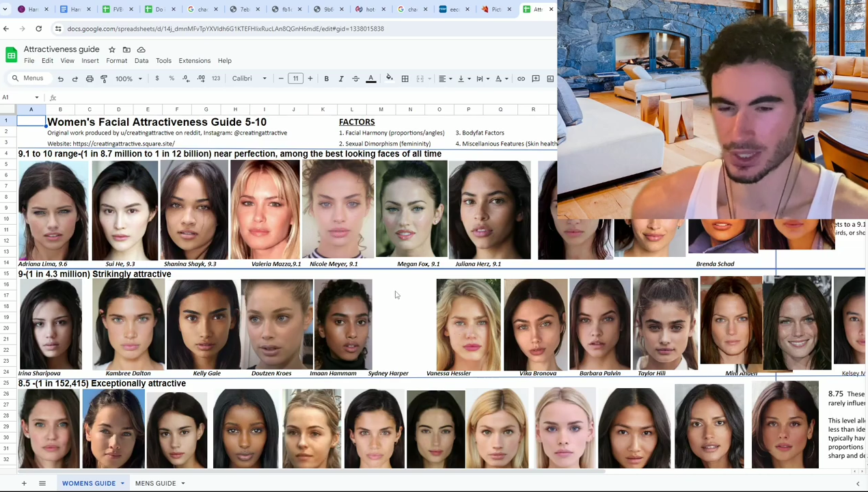
Task: Click the Megan Fox photo thumbnail
Action: [411, 210]
